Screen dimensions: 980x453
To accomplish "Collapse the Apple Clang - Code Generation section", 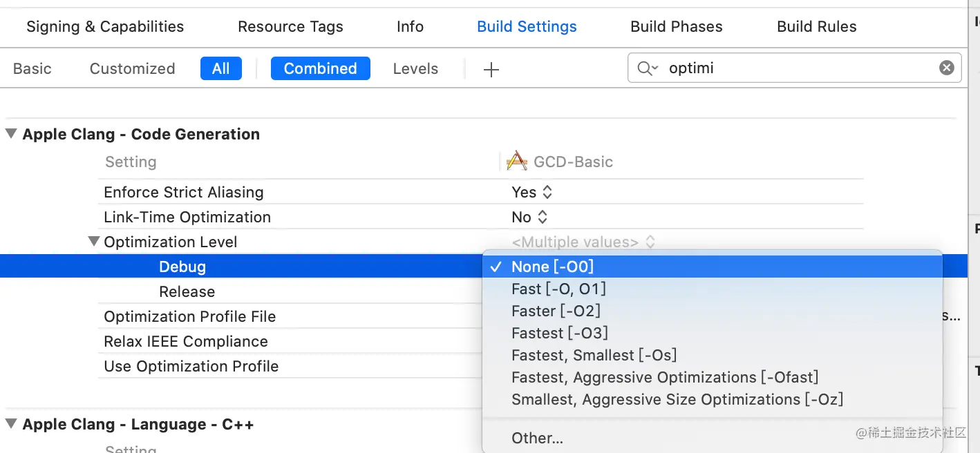I will (11, 134).
